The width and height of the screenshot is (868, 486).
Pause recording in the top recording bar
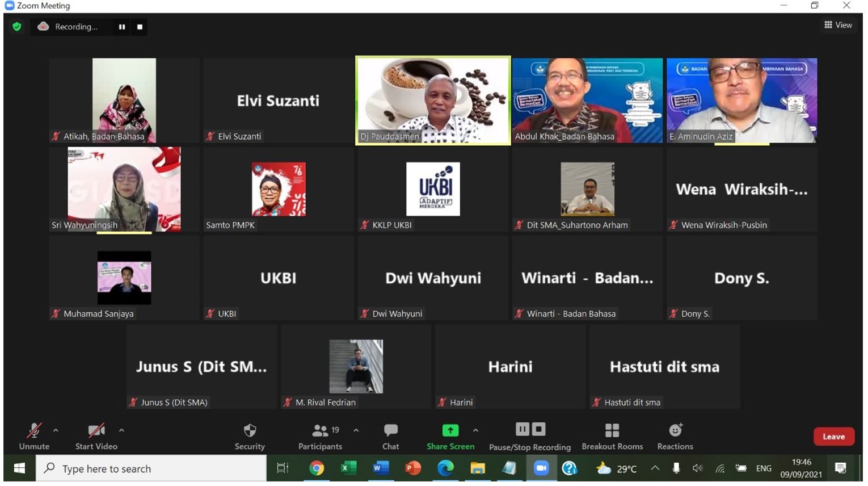[122, 27]
